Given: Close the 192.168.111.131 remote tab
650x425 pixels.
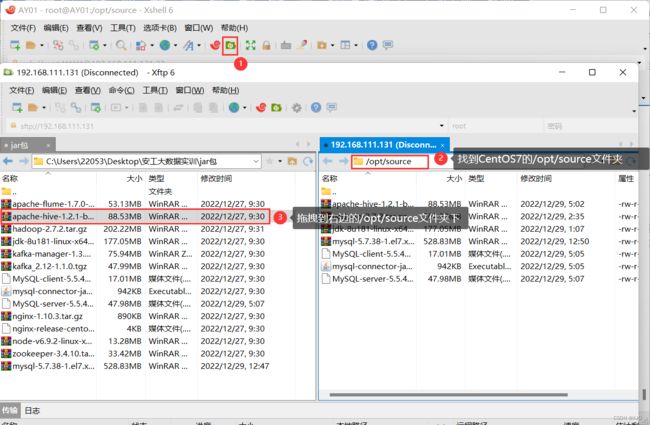Looking at the screenshot, I should (x=442, y=145).
